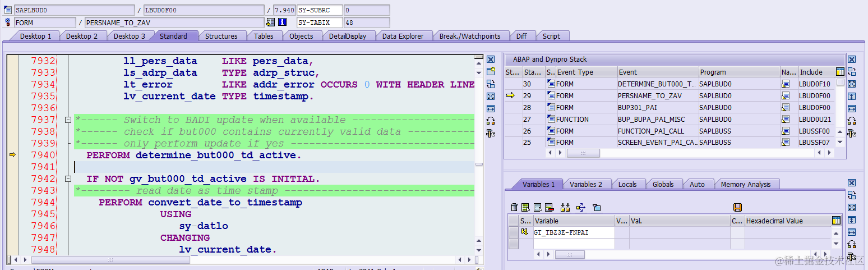This screenshot has height=270, width=868.
Task: Close the source code editor tool
Action: [x=491, y=60]
